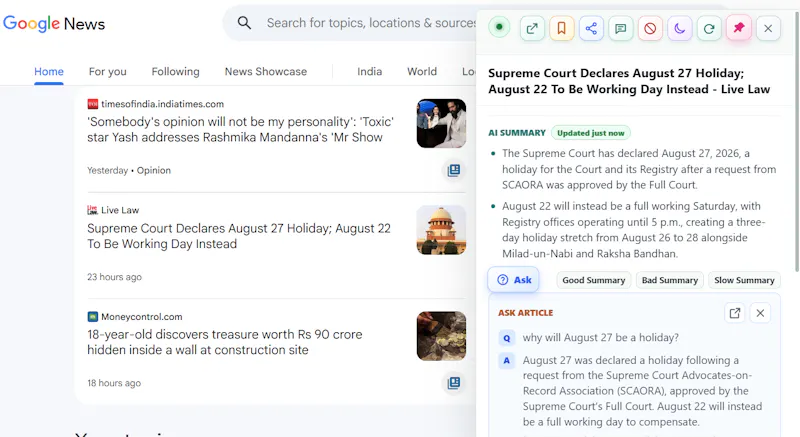The width and height of the screenshot is (800, 437).
Task: Click the green status dot icon
Action: (499, 27)
